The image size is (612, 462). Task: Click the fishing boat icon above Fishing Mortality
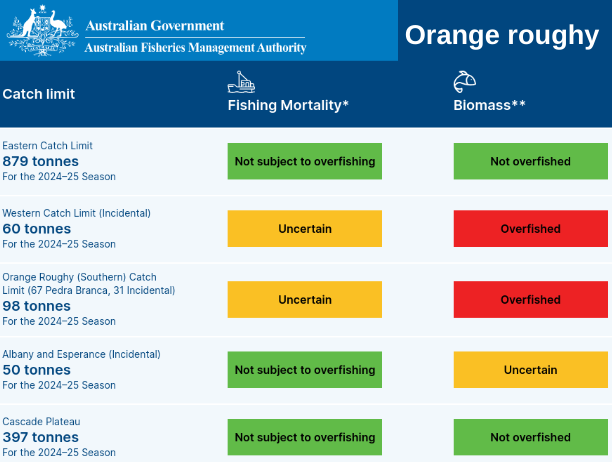[241, 82]
